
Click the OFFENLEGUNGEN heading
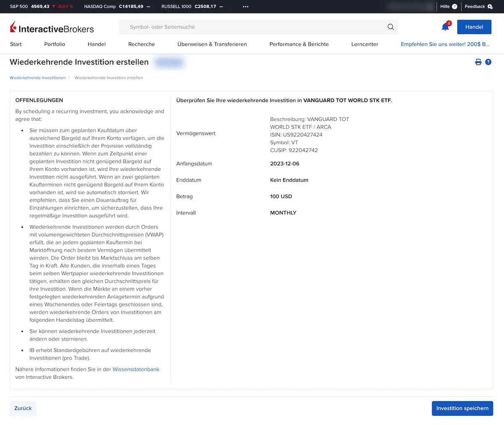(39, 100)
